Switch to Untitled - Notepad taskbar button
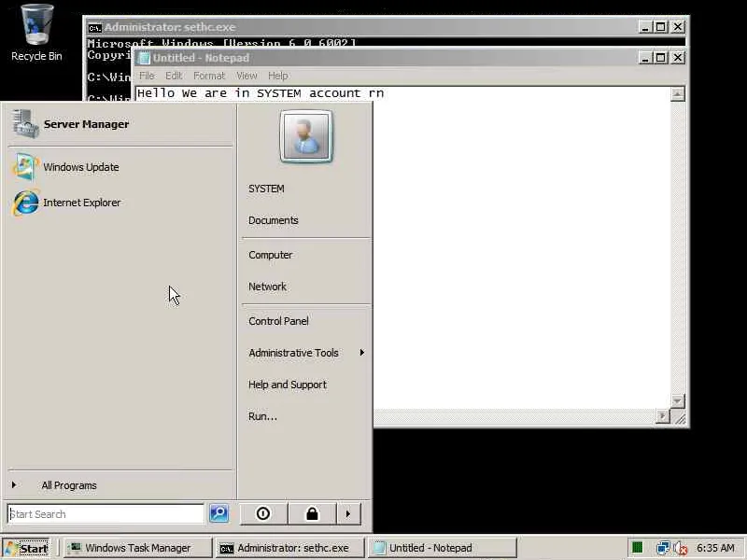 point(442,548)
